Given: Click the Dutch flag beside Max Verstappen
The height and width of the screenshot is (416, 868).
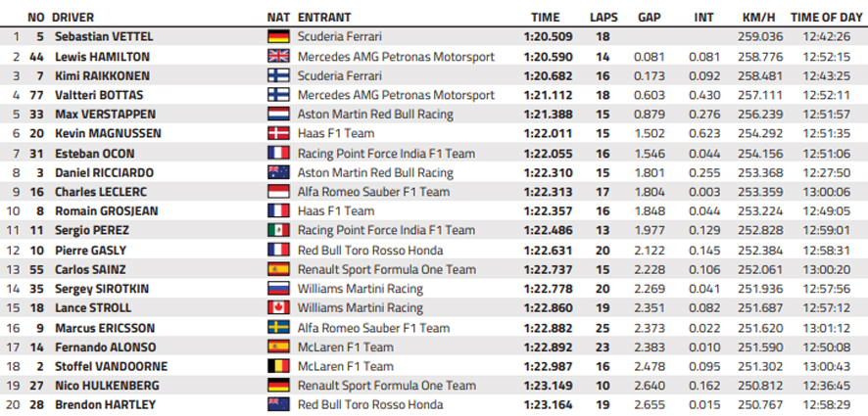Looking at the screenshot, I should click(x=278, y=115).
